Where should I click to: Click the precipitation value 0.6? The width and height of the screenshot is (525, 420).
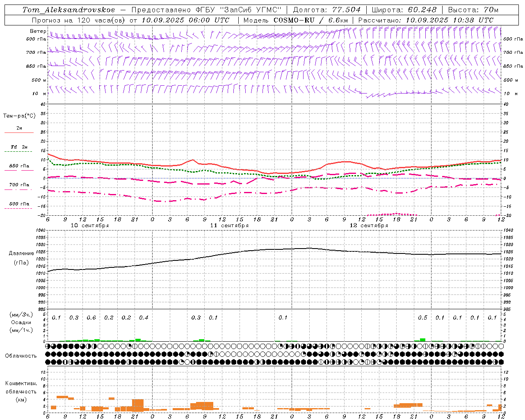[91, 318]
